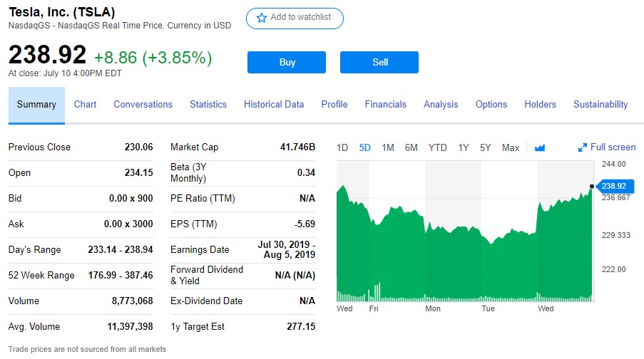644x359 pixels.
Task: View the Profile tab
Action: click(x=334, y=105)
